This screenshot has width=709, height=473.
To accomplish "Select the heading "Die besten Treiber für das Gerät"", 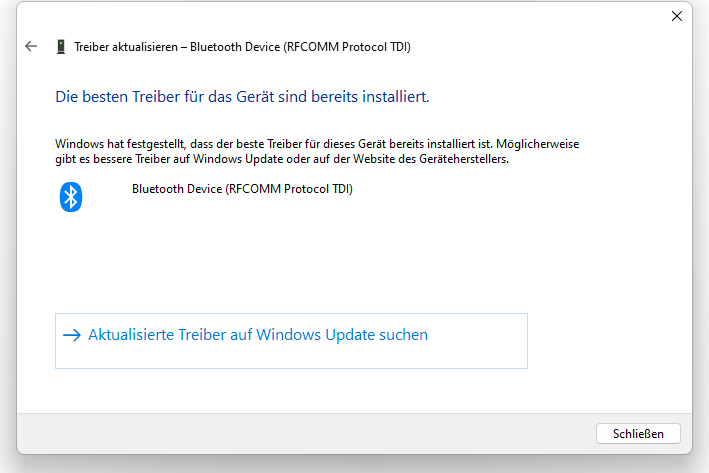I will point(242,97).
